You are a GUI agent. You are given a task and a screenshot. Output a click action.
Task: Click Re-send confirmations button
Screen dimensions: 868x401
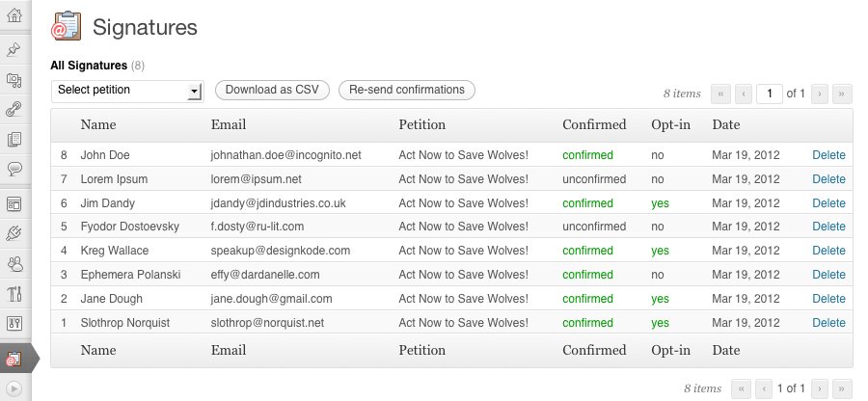(x=407, y=91)
